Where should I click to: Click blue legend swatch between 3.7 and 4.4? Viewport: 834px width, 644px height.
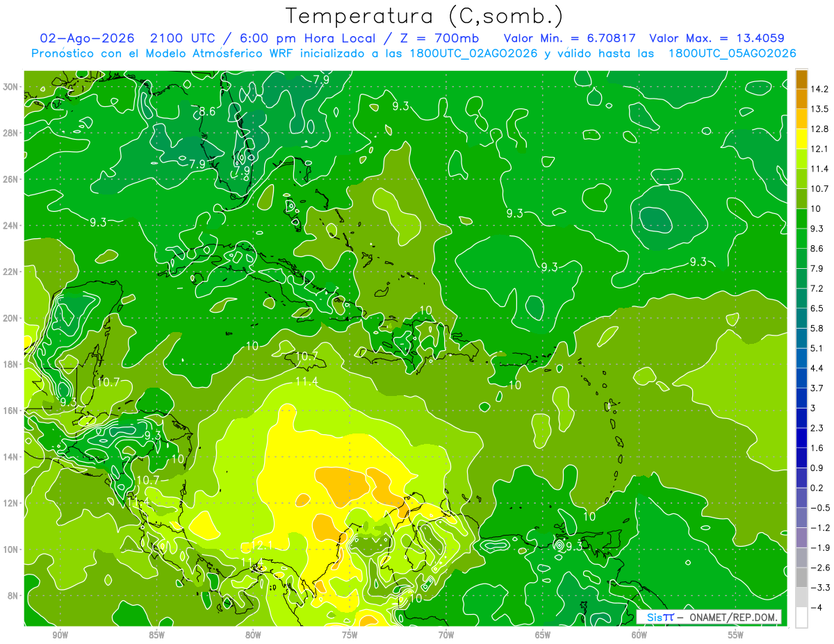click(801, 379)
